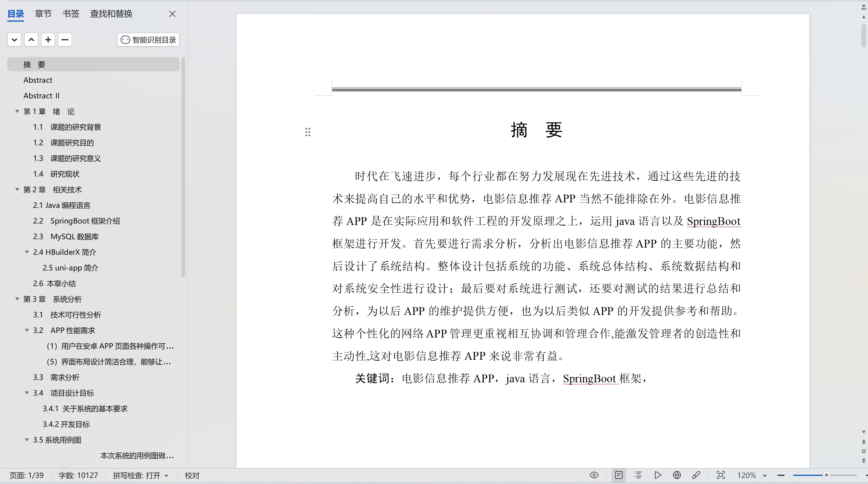Start proofreading via 校对 button
868x484 pixels.
pyautogui.click(x=192, y=475)
